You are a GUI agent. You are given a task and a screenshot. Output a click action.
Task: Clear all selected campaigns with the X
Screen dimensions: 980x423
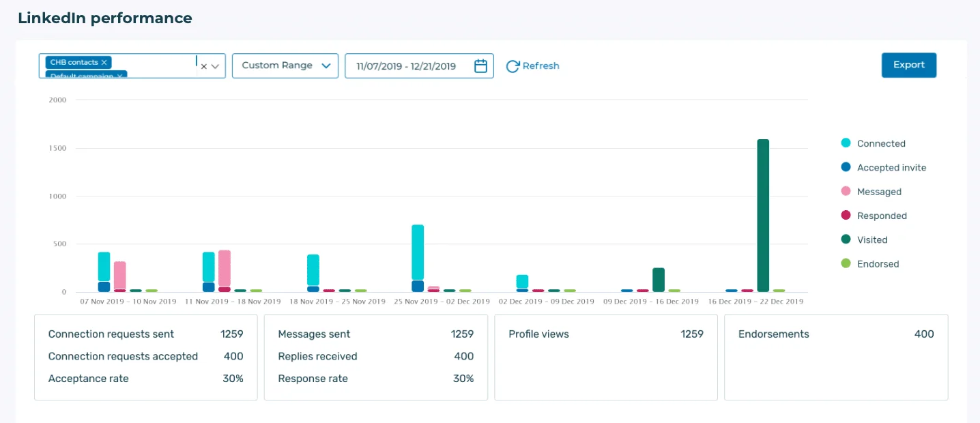[x=203, y=66]
